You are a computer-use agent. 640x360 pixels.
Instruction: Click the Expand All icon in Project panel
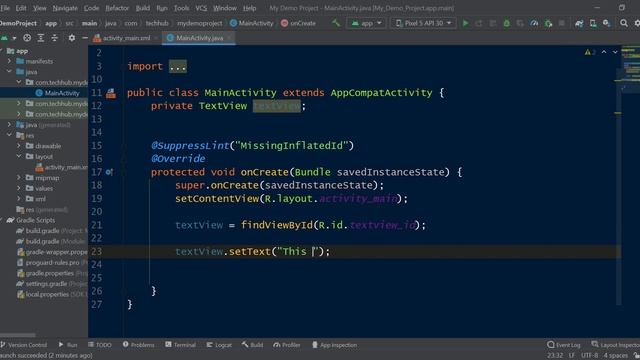click(41, 38)
